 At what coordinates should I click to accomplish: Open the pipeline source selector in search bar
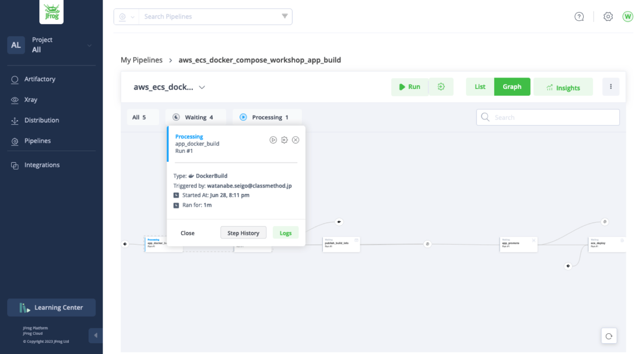[126, 16]
